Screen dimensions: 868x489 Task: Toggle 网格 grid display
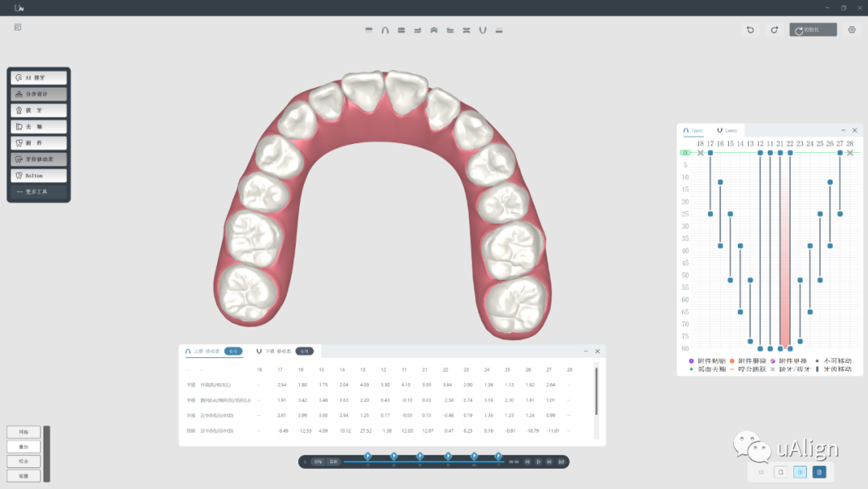coord(23,432)
